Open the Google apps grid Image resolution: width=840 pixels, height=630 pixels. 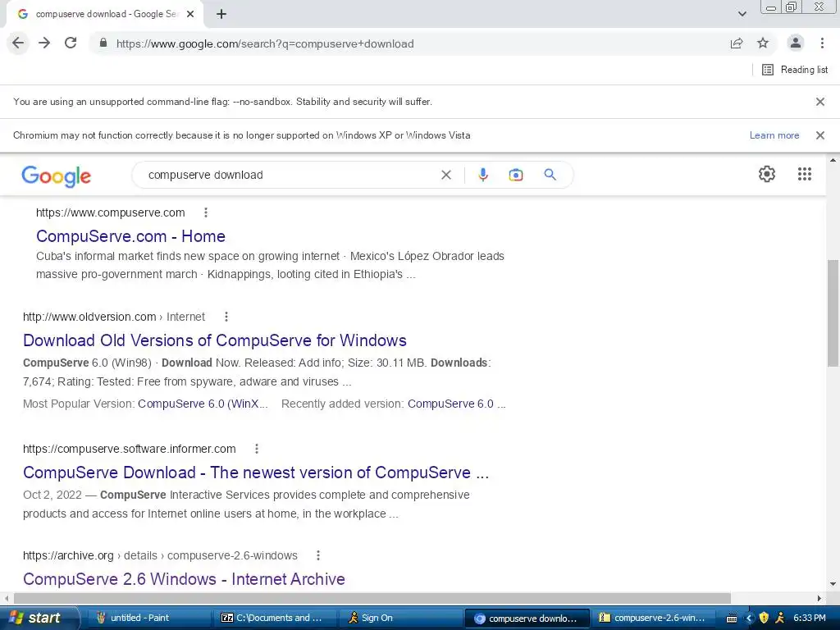pos(805,174)
